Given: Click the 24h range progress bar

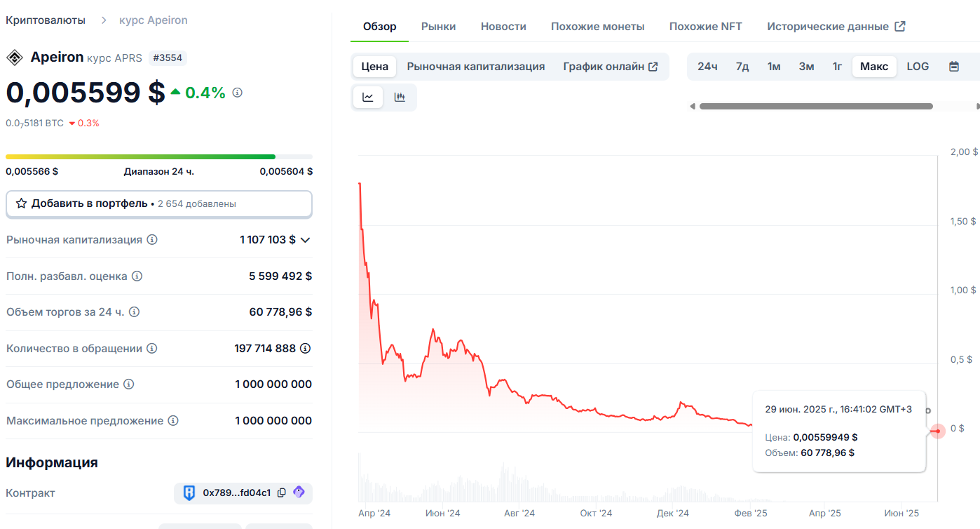Looking at the screenshot, I should pos(159,156).
